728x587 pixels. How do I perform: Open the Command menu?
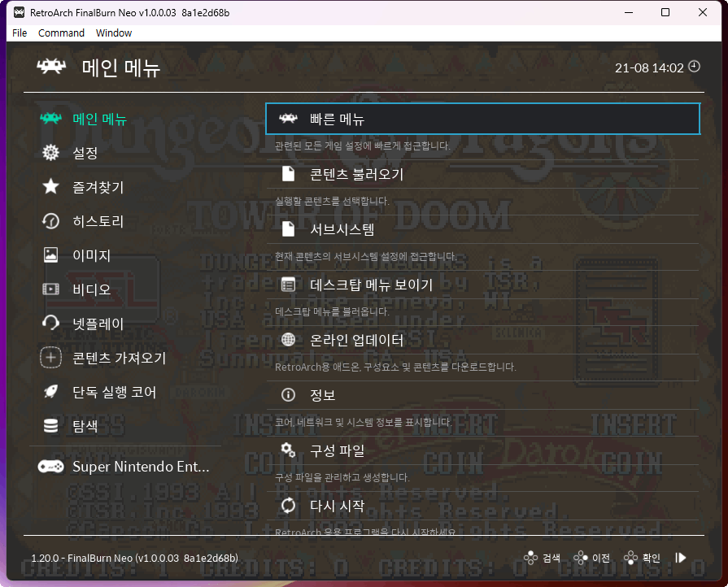[61, 33]
